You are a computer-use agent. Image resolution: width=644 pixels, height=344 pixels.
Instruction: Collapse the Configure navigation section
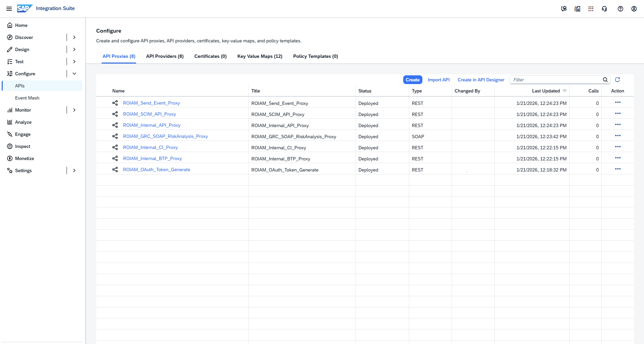tap(74, 74)
